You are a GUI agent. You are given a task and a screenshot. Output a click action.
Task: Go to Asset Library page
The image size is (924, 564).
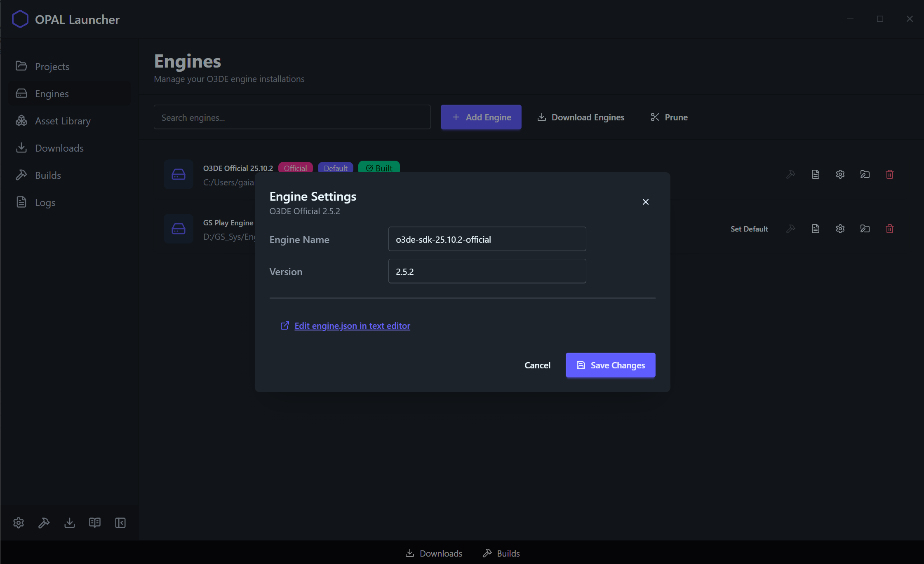[69, 121]
